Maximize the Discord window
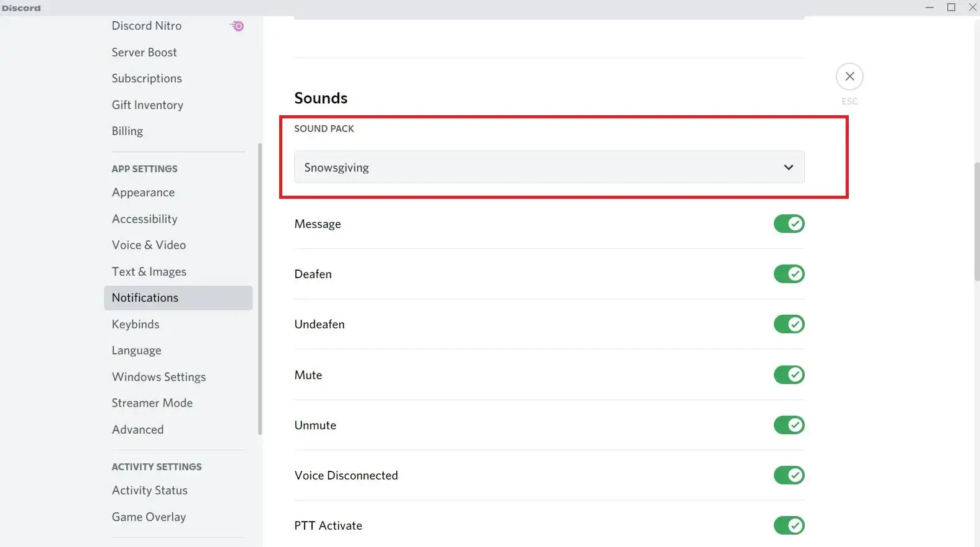Screen dimensions: 980x547 [x=952, y=7]
